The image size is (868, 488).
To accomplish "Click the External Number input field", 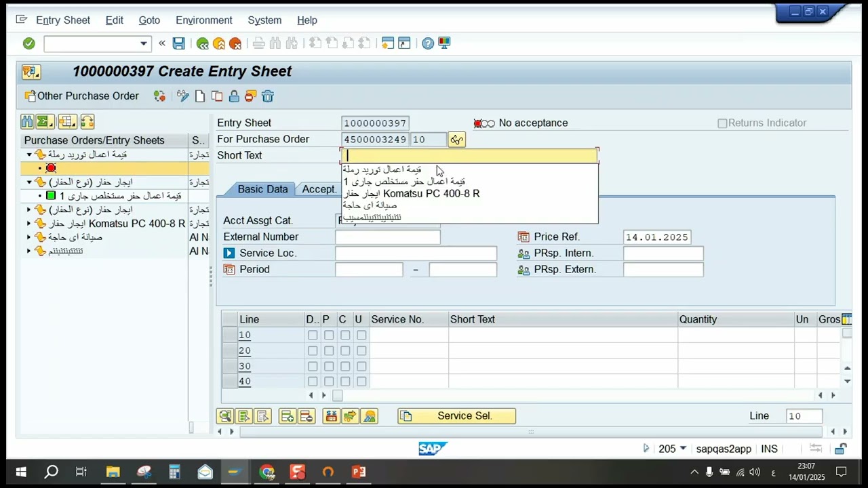I will coord(388,237).
